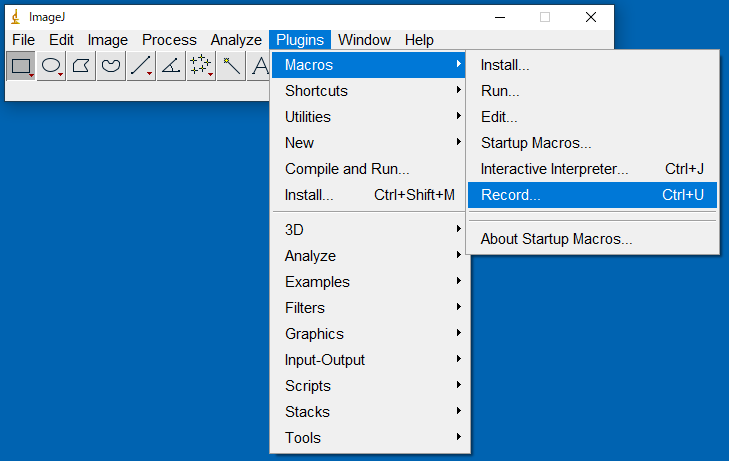Choose Compile and Run...
This screenshot has width=729, height=461.
[370, 169]
